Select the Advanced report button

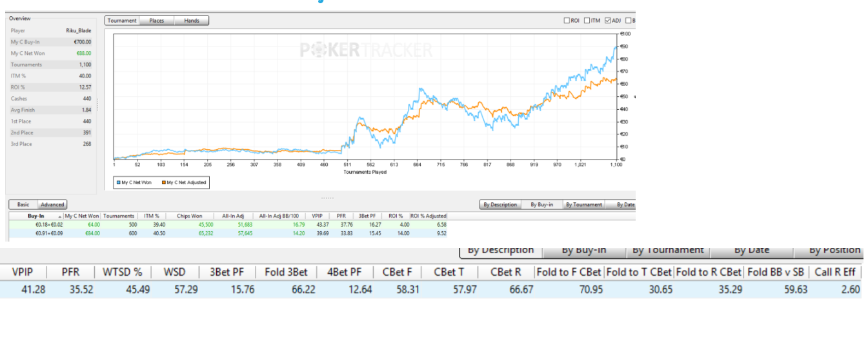[x=52, y=205]
